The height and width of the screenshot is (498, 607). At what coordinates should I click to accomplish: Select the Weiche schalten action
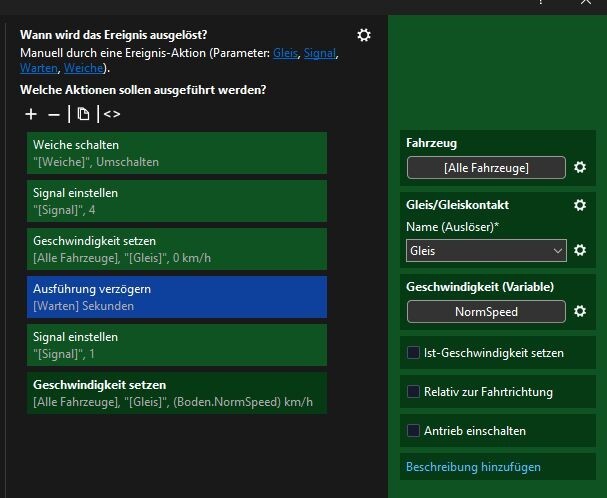(x=177, y=153)
